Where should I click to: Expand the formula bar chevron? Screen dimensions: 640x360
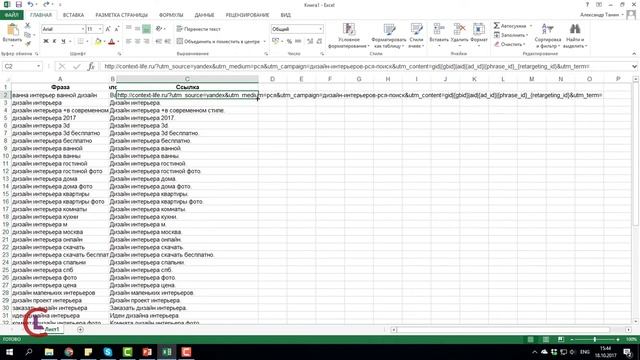pyautogui.click(x=634, y=66)
